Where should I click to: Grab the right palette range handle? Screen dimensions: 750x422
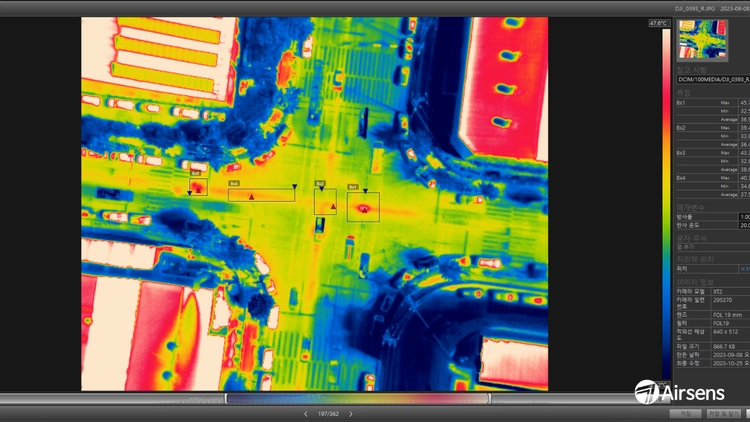(x=489, y=398)
